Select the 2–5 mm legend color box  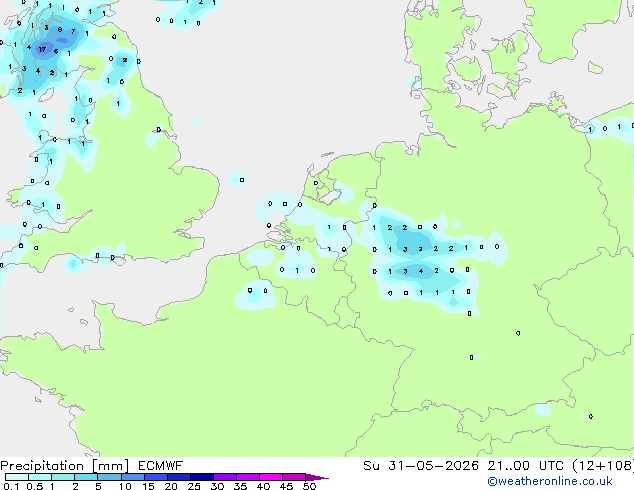point(86,477)
